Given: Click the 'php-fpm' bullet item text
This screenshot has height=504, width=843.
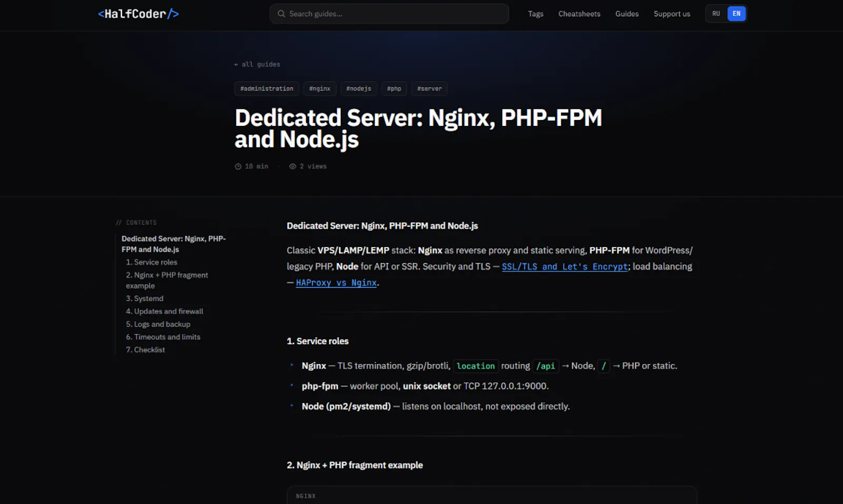Looking at the screenshot, I should pos(425,386).
